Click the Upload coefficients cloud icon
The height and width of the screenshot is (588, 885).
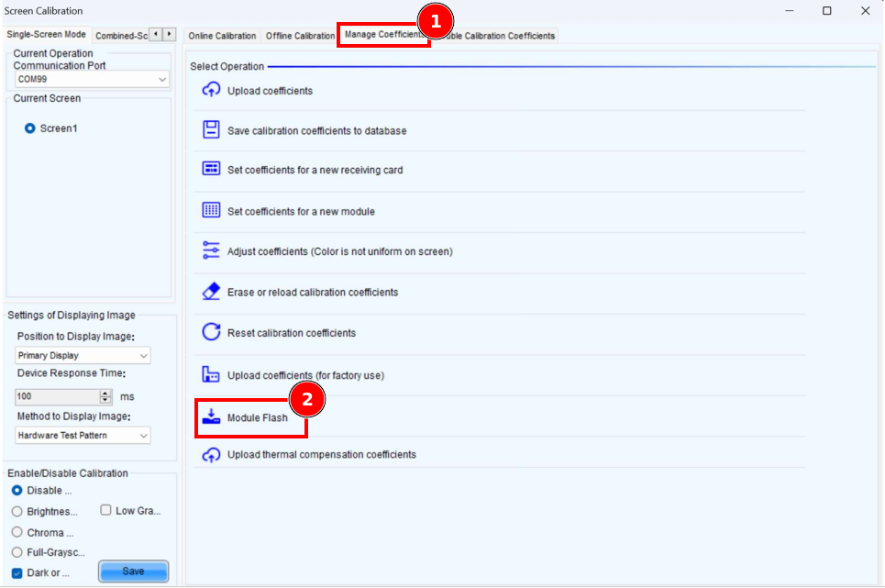click(x=211, y=90)
